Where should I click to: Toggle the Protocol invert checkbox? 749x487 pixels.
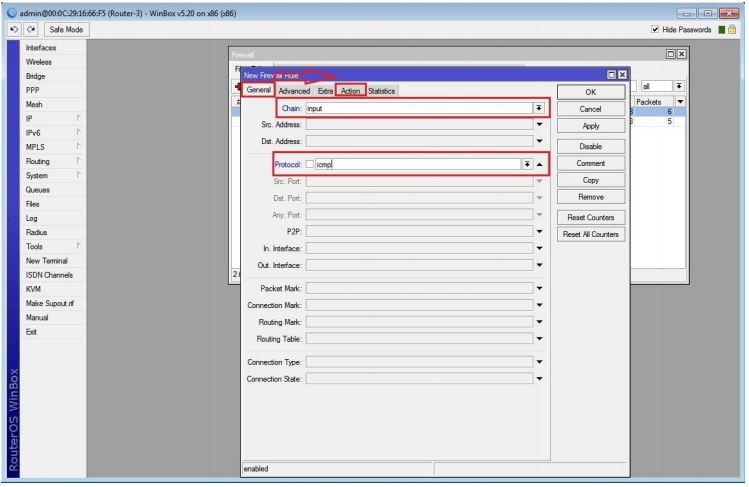[310, 164]
